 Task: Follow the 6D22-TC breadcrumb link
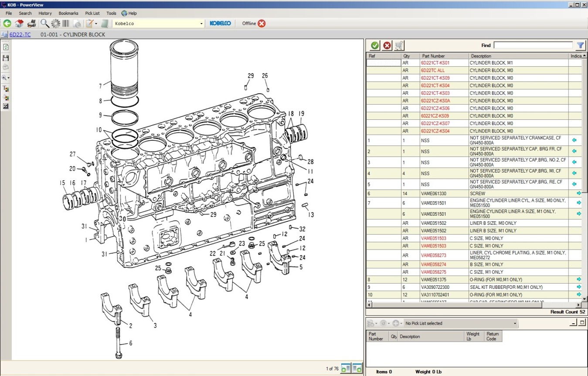click(x=20, y=34)
